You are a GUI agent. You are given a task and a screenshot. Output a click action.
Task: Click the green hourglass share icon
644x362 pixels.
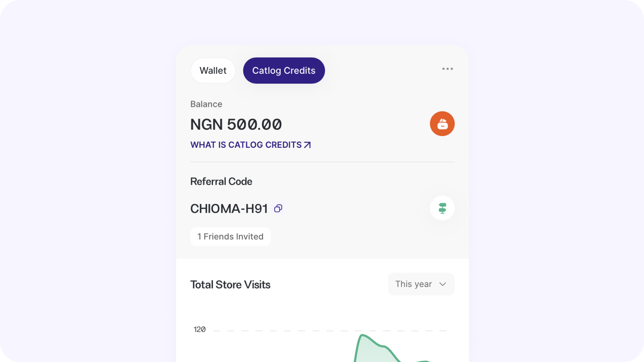coord(442,208)
